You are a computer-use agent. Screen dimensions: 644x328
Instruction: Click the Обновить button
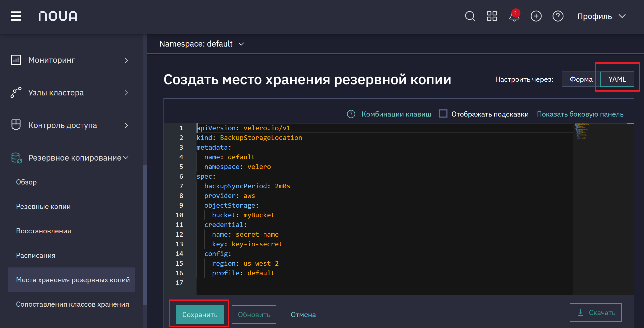click(254, 315)
